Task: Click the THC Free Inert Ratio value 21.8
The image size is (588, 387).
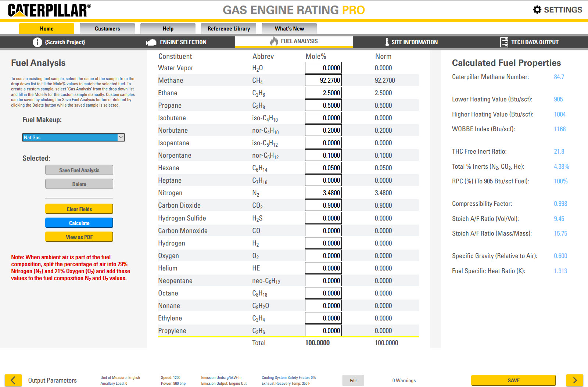Action: pyautogui.click(x=559, y=151)
